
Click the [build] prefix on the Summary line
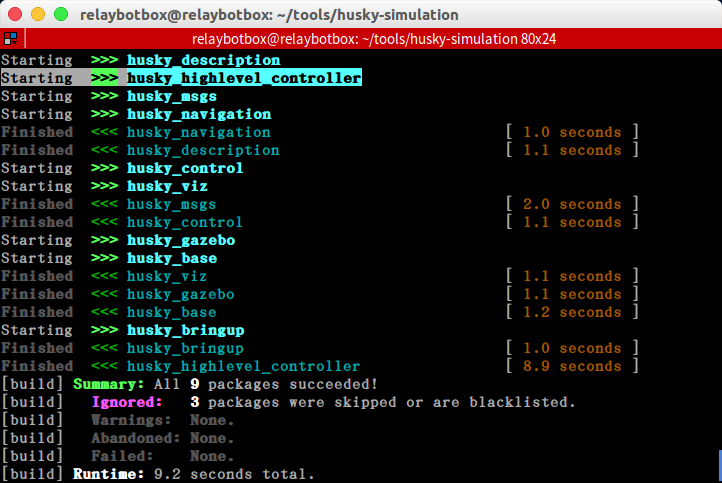point(32,384)
